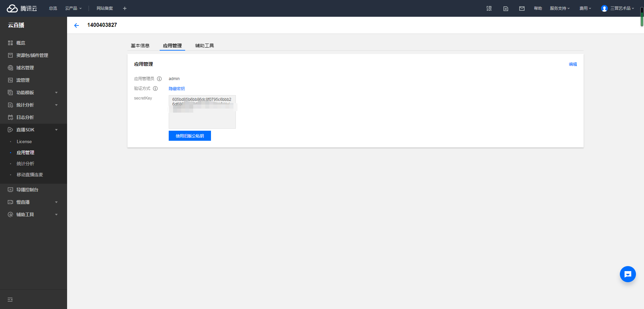This screenshot has width=644, height=309.
Task: Click the secretKey text box
Action: point(202,112)
